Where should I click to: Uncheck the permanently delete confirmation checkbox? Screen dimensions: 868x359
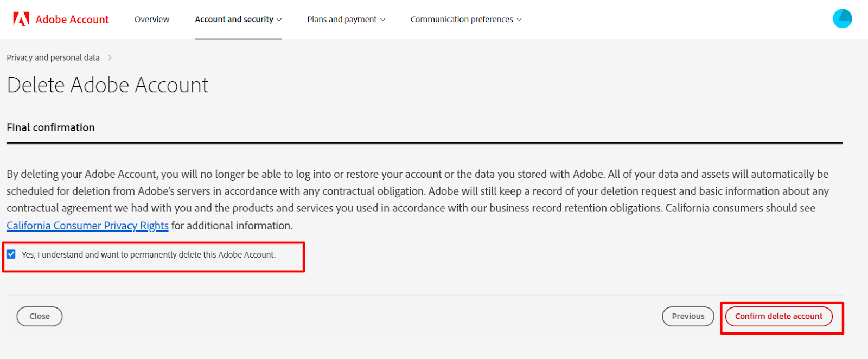11,254
